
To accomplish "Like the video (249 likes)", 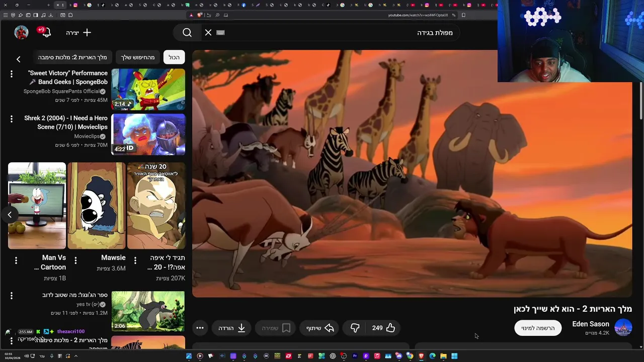I will [384, 328].
